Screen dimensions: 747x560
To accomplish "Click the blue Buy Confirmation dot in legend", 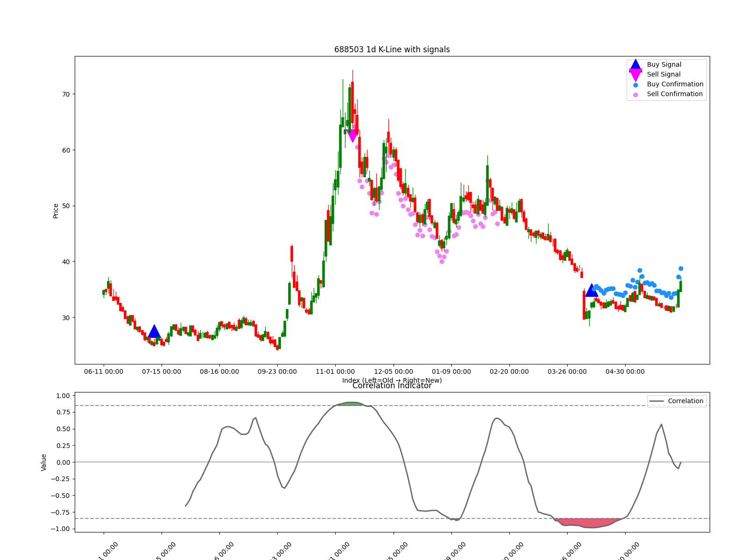I will point(635,85).
